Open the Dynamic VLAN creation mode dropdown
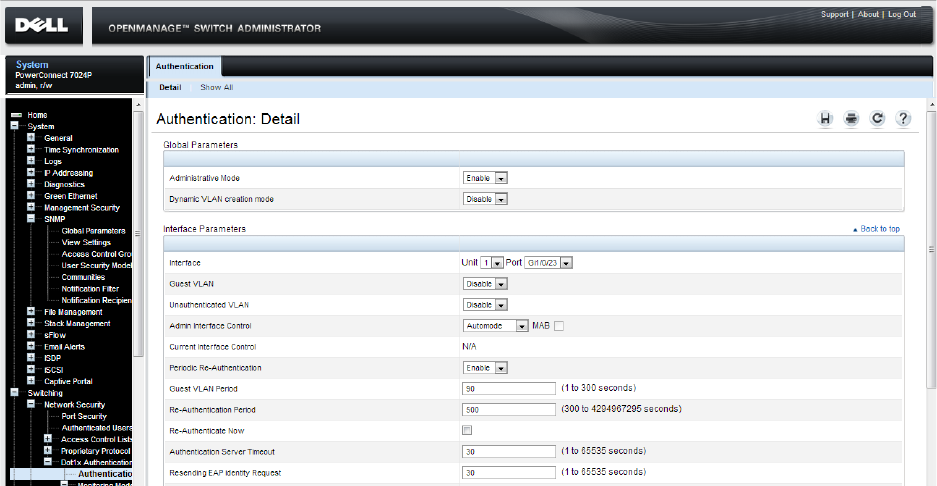The width and height of the screenshot is (937, 486). 485,199
